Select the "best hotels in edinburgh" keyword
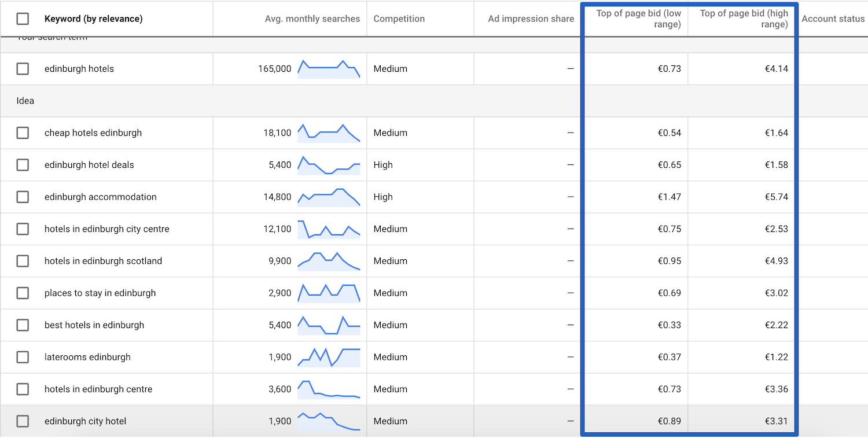This screenshot has width=868, height=438. pyautogui.click(x=94, y=325)
